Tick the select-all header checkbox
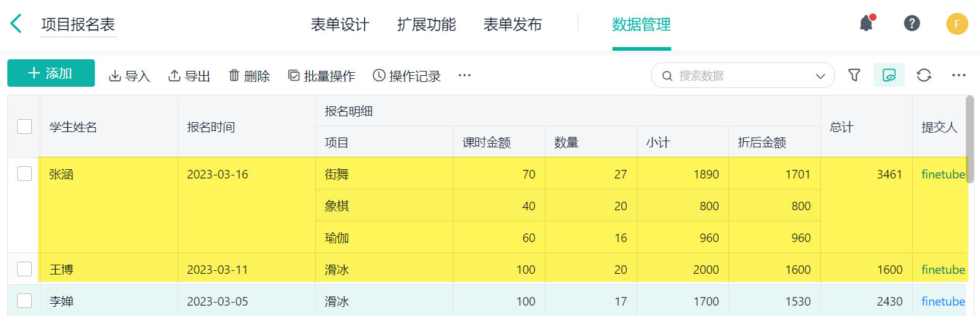 [24, 127]
